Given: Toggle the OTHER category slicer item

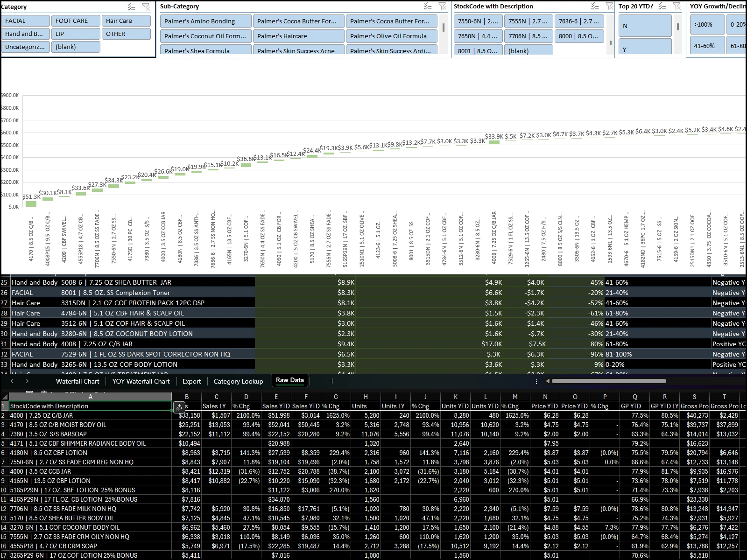Looking at the screenshot, I should [x=127, y=34].
